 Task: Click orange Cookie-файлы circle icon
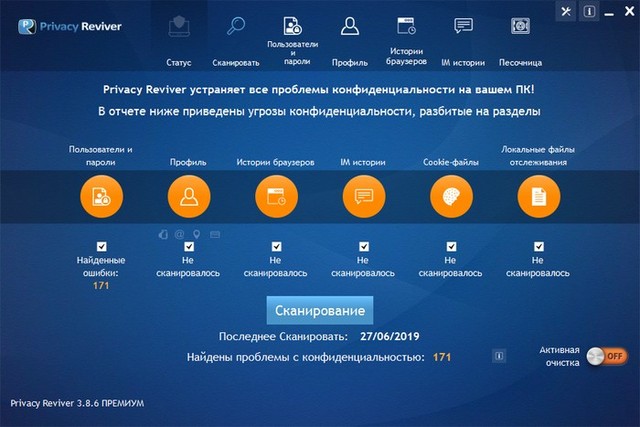pos(451,196)
